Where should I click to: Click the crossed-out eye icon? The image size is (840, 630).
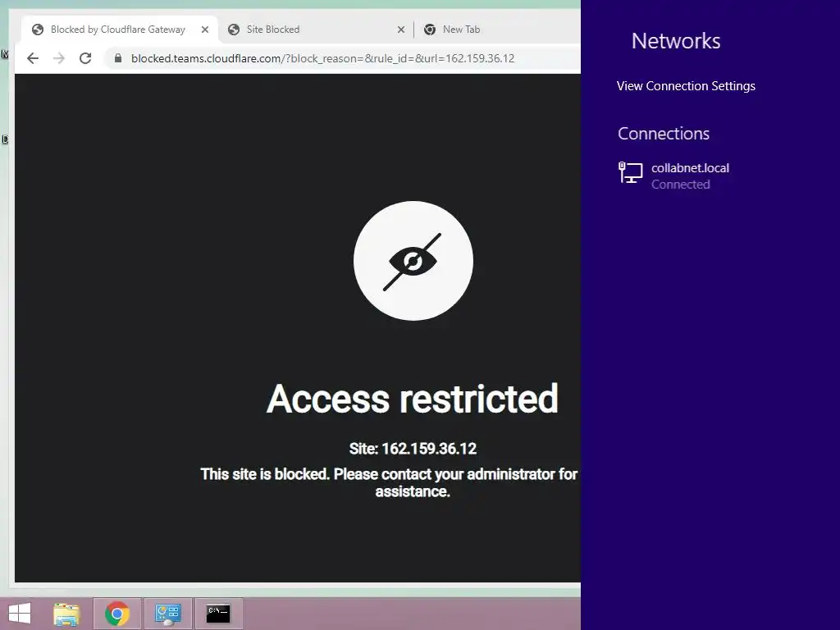(413, 261)
